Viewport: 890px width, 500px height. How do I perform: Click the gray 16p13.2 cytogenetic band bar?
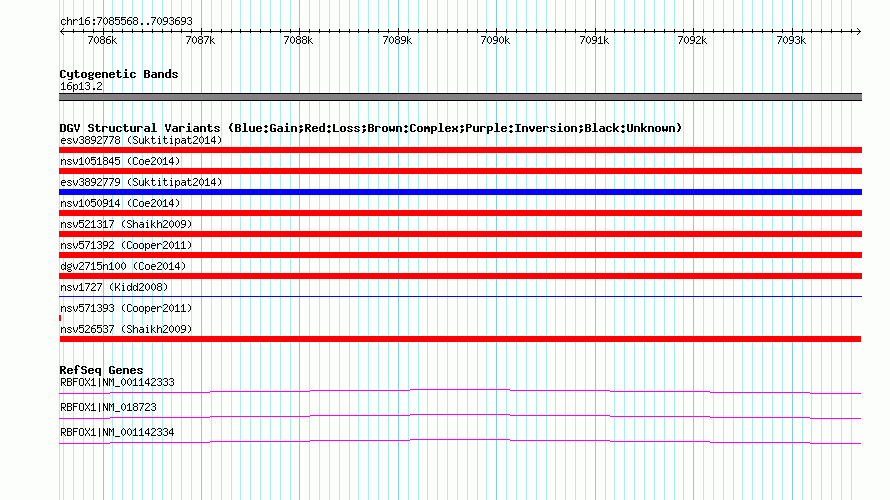(460, 97)
